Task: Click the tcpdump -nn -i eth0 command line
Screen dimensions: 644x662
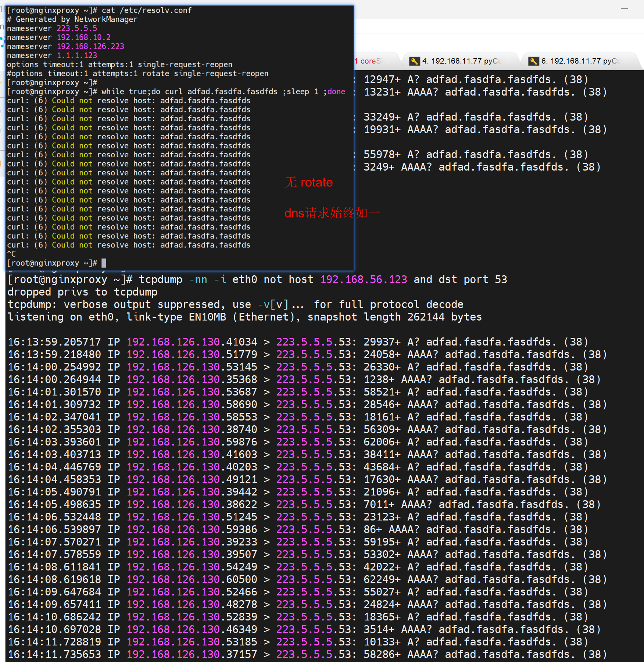Action: click(x=257, y=280)
